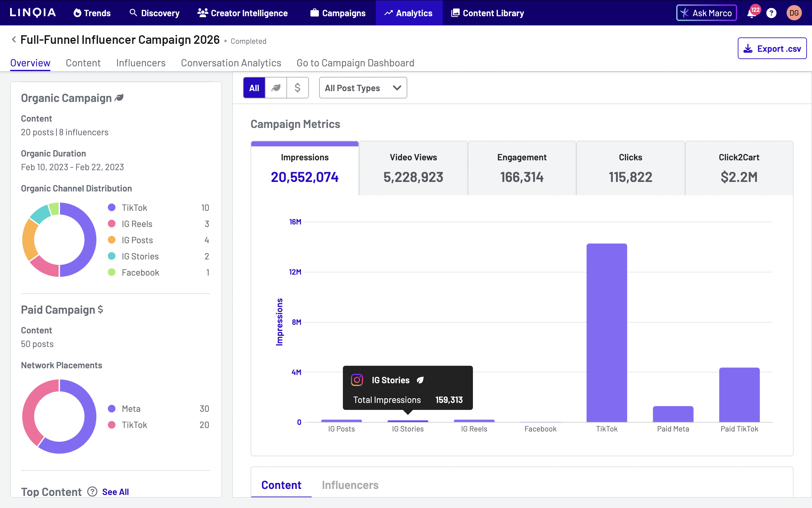
Task: Switch to bottom Content tab
Action: pyautogui.click(x=281, y=485)
